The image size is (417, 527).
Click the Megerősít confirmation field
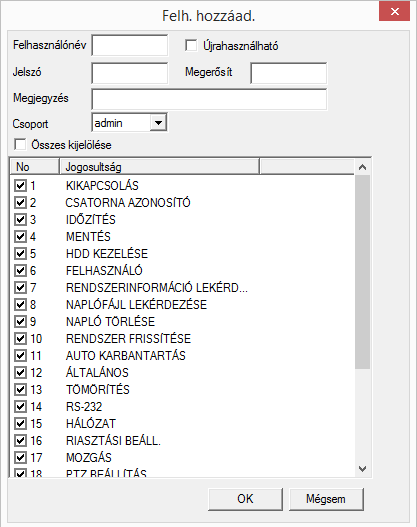tap(289, 73)
